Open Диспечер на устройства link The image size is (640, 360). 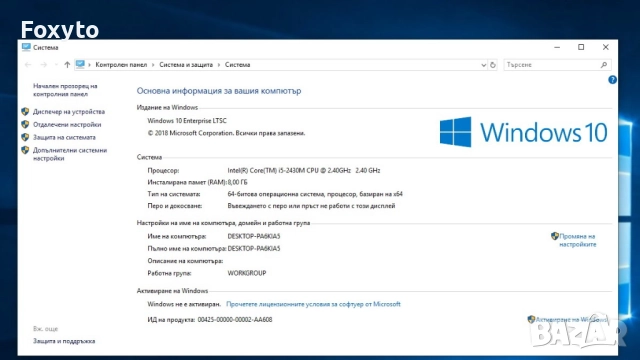[x=69, y=111]
